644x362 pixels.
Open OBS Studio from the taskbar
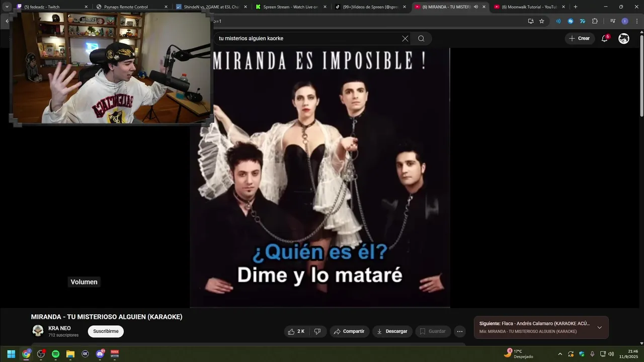pos(41,354)
